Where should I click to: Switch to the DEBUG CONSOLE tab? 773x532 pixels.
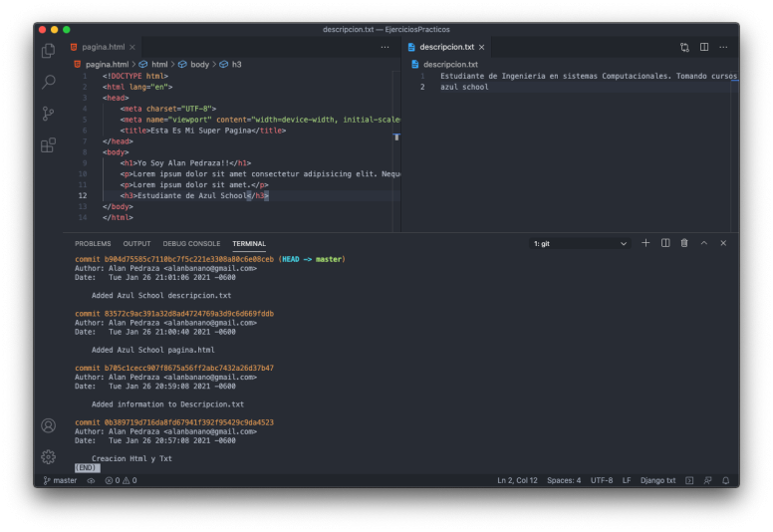point(191,243)
